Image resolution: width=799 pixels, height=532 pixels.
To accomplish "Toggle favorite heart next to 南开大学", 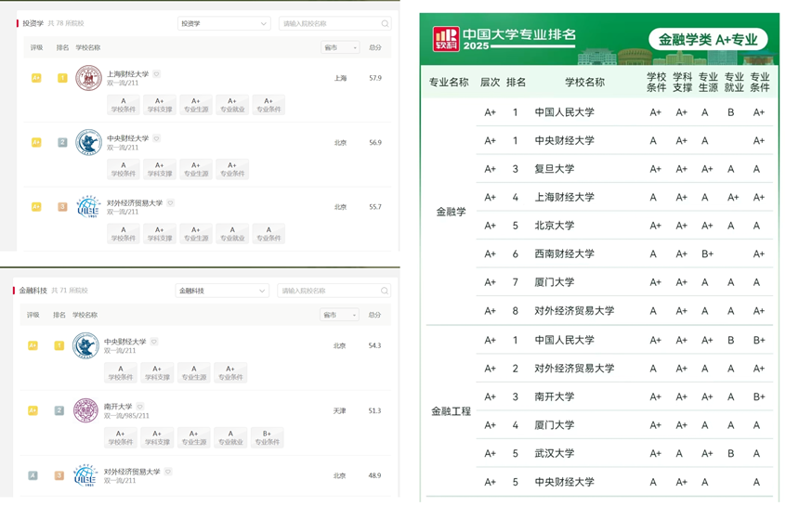I will 140,407.
